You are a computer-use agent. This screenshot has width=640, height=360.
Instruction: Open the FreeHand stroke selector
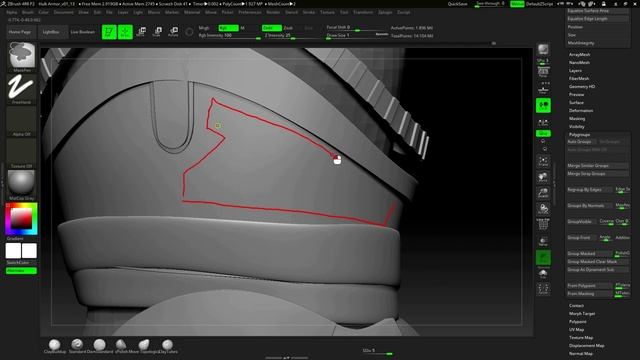tap(21, 88)
